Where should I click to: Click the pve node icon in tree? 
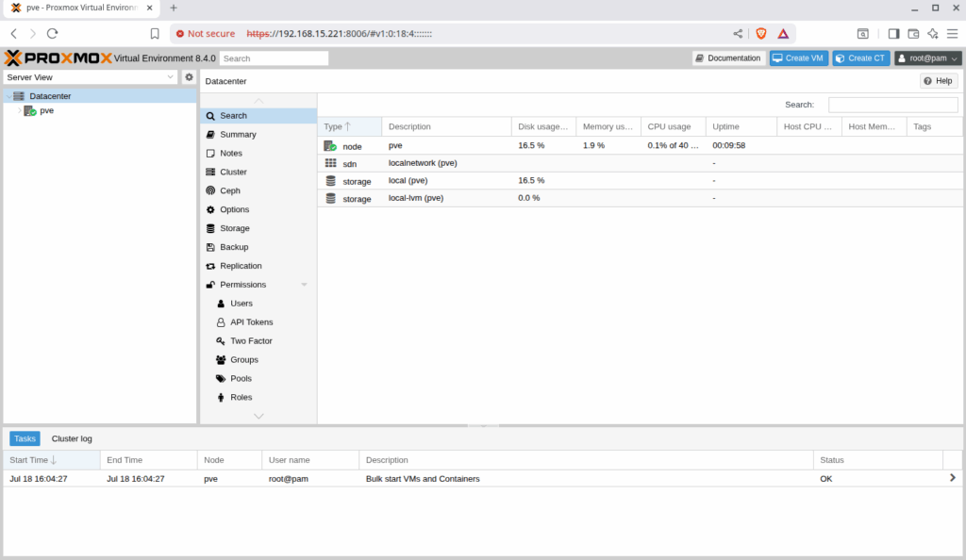(x=29, y=110)
